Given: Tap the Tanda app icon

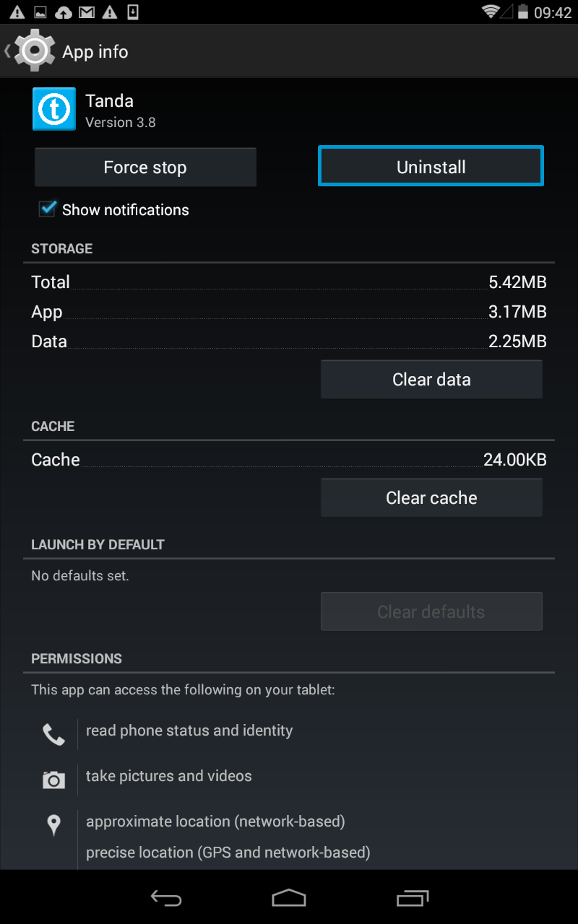Looking at the screenshot, I should [x=54, y=109].
